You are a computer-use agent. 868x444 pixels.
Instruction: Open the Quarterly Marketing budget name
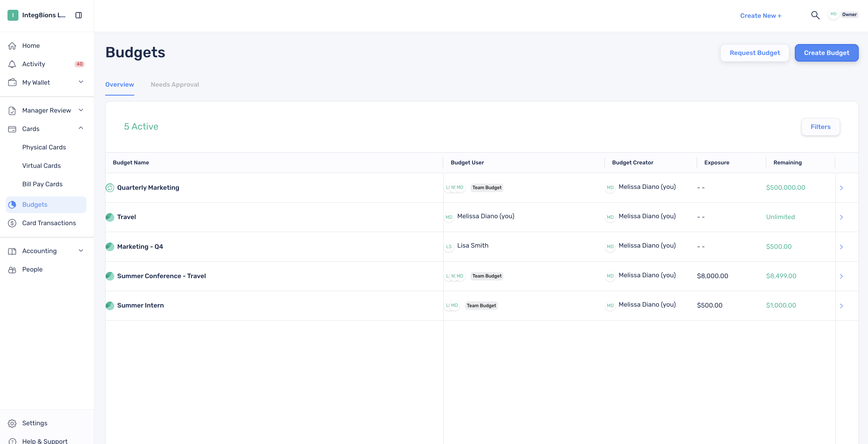point(148,187)
